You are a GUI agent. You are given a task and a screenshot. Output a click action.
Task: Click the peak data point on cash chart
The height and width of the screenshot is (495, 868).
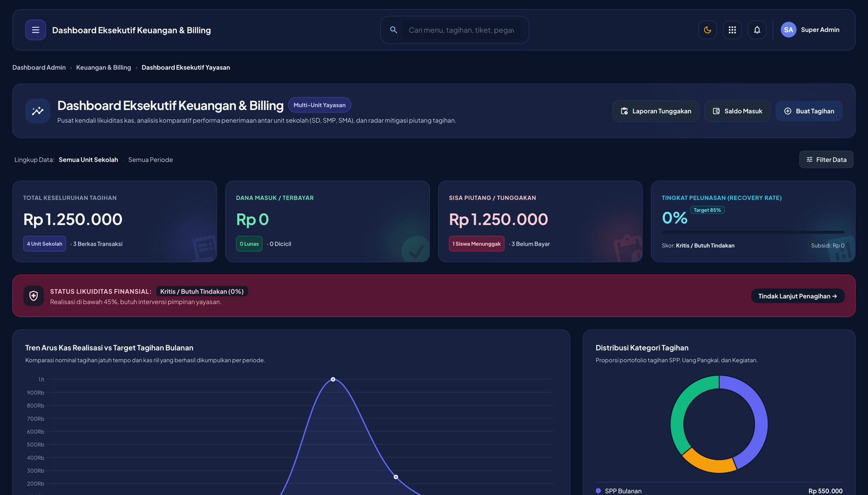(333, 379)
